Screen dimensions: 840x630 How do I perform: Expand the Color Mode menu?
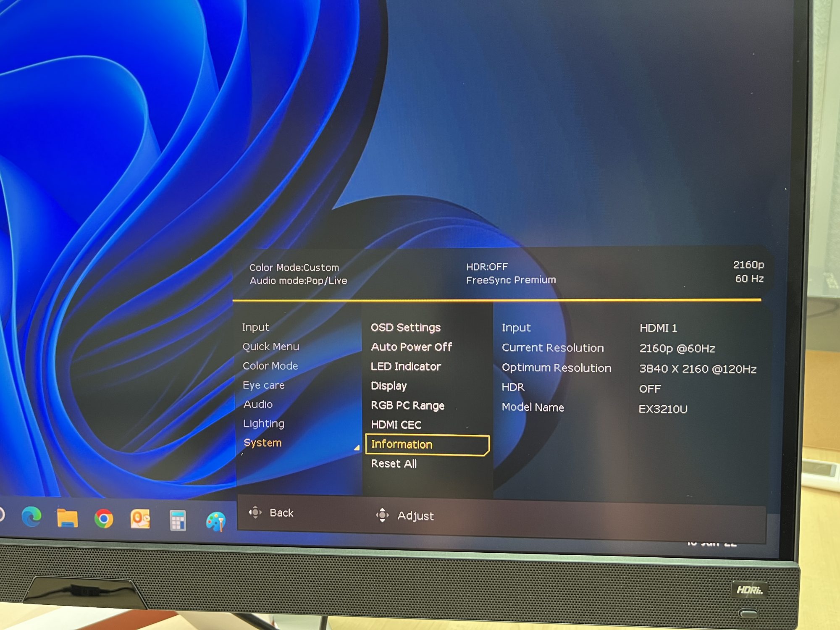click(x=270, y=366)
